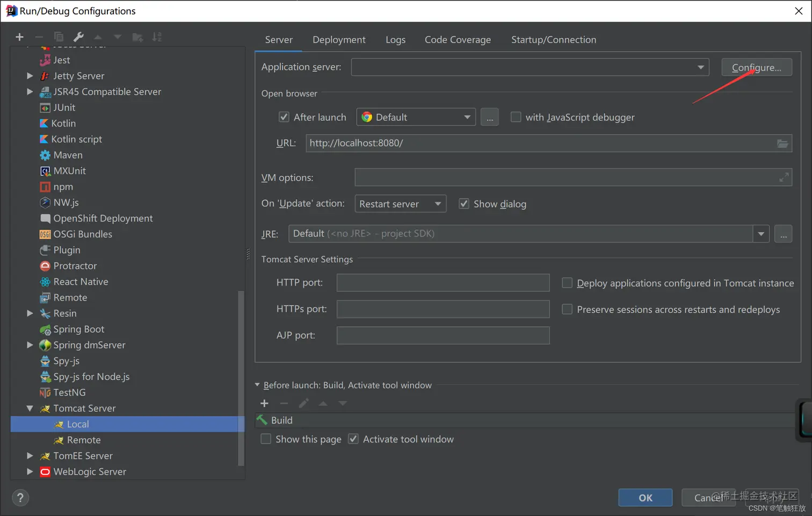Screen dimensions: 812x516
Task: Click browse button next to JRE dropdown
Action: (784, 234)
